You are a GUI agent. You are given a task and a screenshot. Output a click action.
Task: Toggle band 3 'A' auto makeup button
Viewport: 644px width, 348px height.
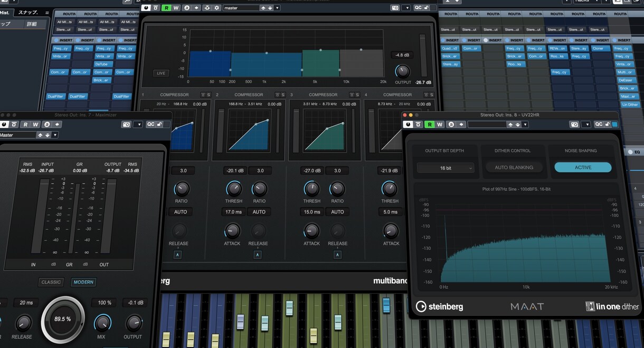(x=337, y=255)
